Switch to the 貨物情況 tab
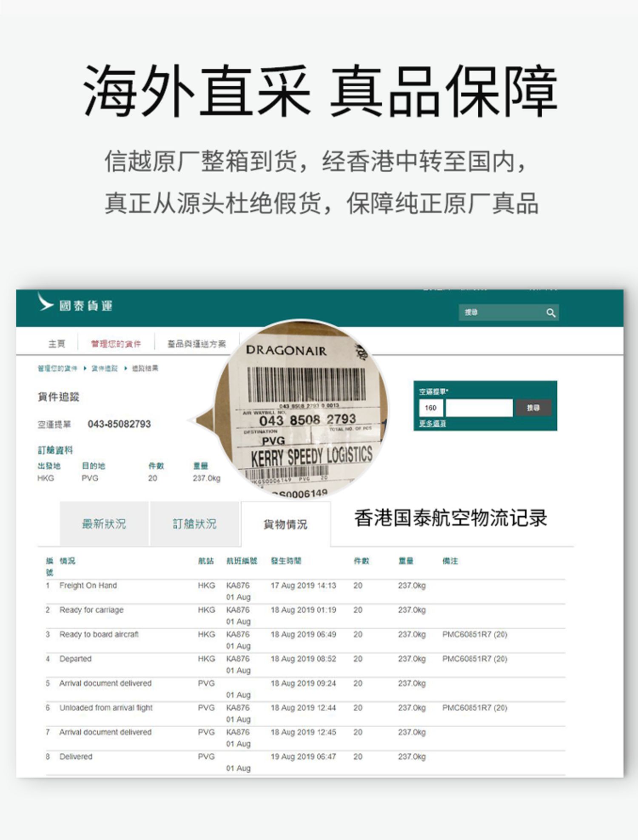This screenshot has width=638, height=840. pyautogui.click(x=285, y=524)
